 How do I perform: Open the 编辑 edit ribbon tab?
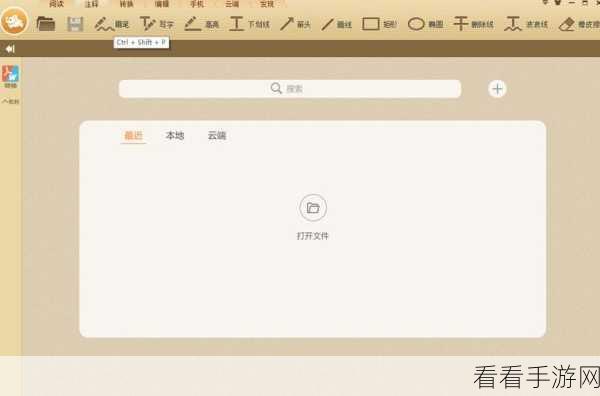click(x=162, y=4)
